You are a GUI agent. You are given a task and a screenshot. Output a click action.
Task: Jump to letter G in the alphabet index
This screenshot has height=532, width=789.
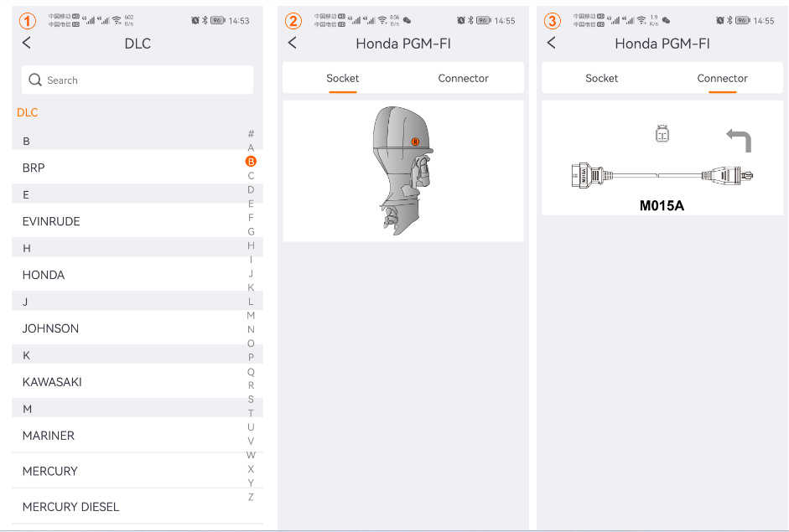(x=251, y=231)
